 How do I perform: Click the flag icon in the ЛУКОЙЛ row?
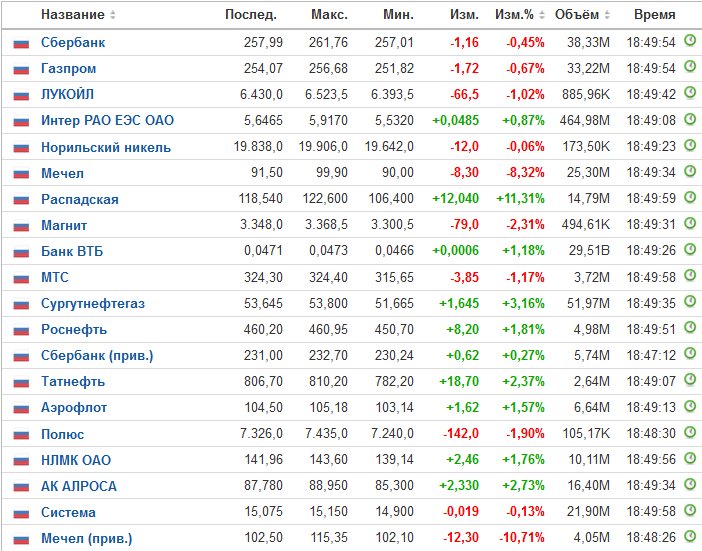21,95
